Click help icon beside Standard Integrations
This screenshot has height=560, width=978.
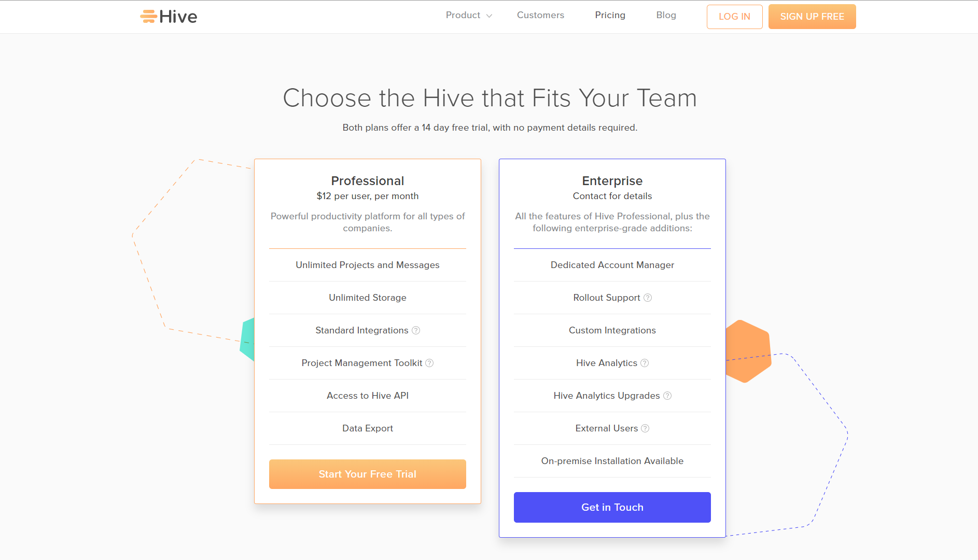point(416,330)
